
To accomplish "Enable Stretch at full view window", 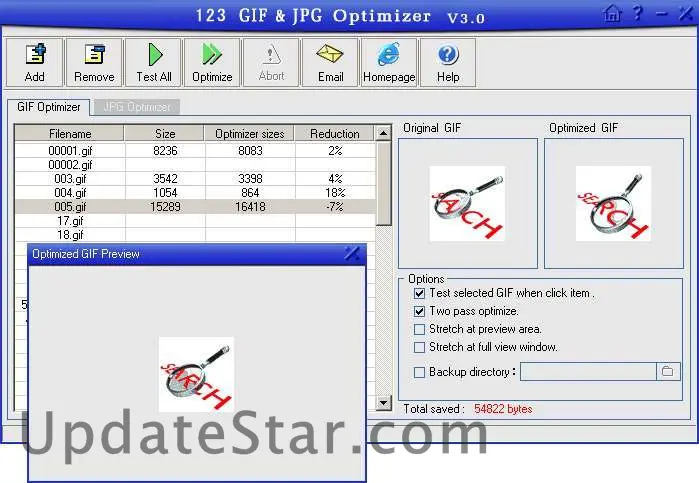I will click(419, 347).
